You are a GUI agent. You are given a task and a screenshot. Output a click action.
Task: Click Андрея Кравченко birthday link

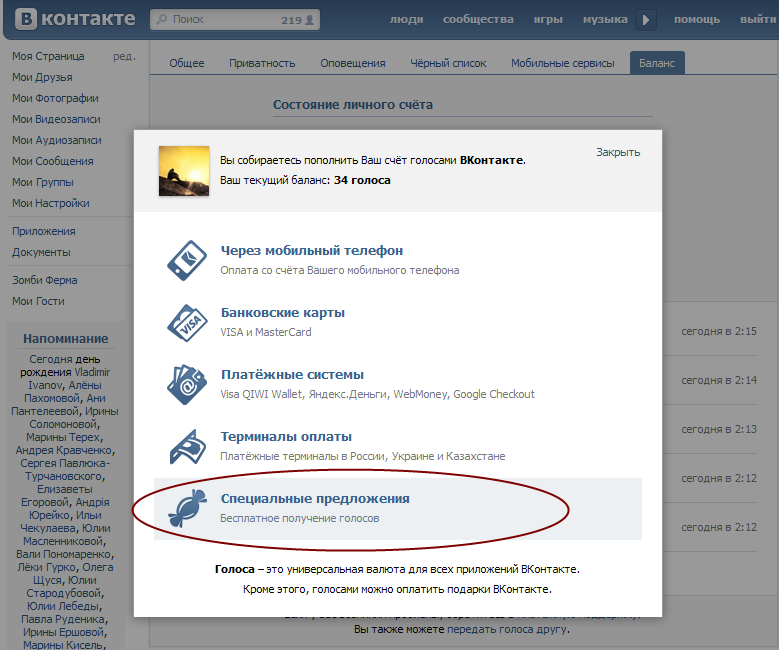(x=65, y=450)
